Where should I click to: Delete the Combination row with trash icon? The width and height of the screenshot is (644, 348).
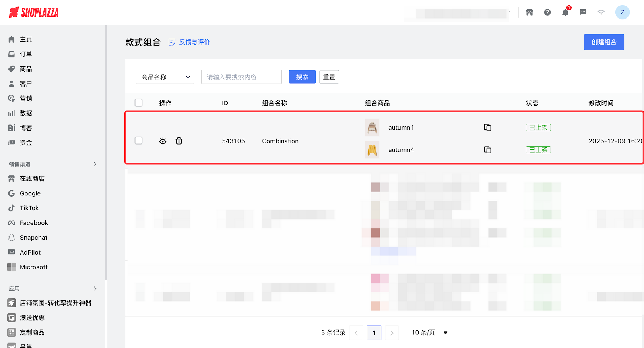179,141
